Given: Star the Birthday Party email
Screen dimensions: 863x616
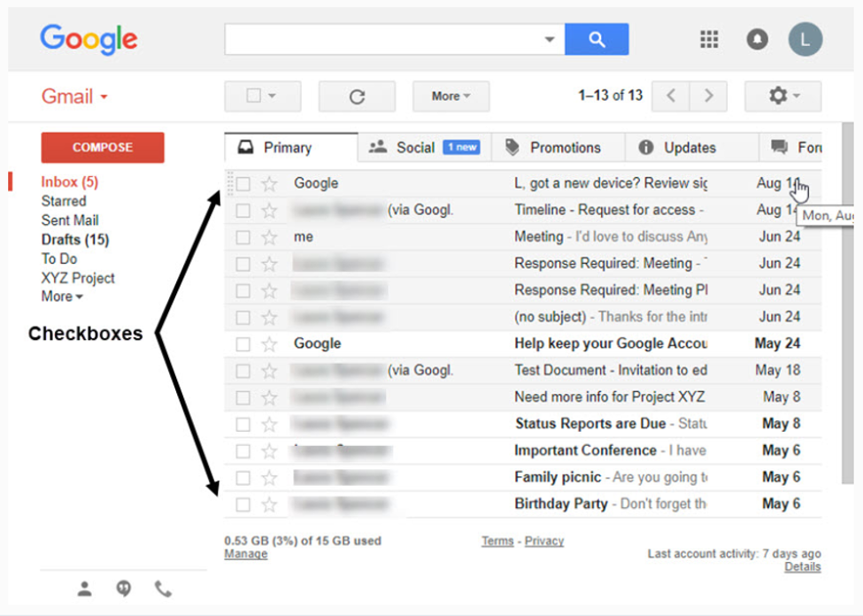Looking at the screenshot, I should tap(267, 504).
